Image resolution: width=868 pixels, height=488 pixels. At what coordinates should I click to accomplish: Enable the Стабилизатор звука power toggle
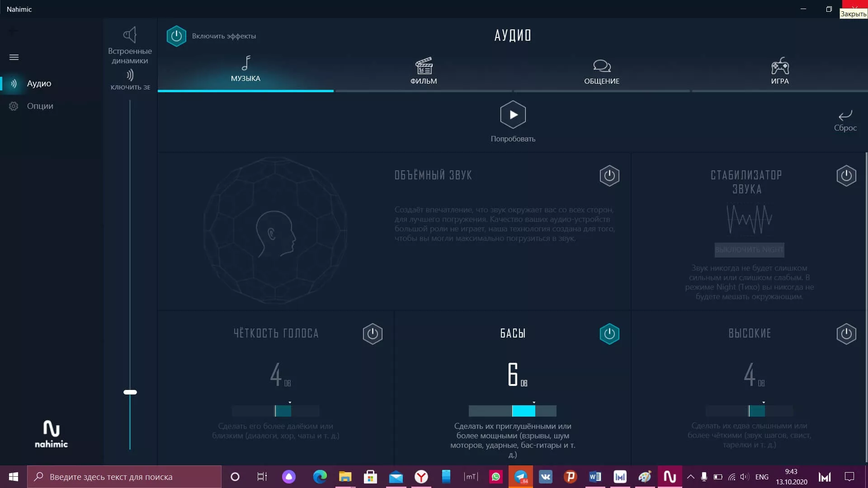click(x=846, y=176)
